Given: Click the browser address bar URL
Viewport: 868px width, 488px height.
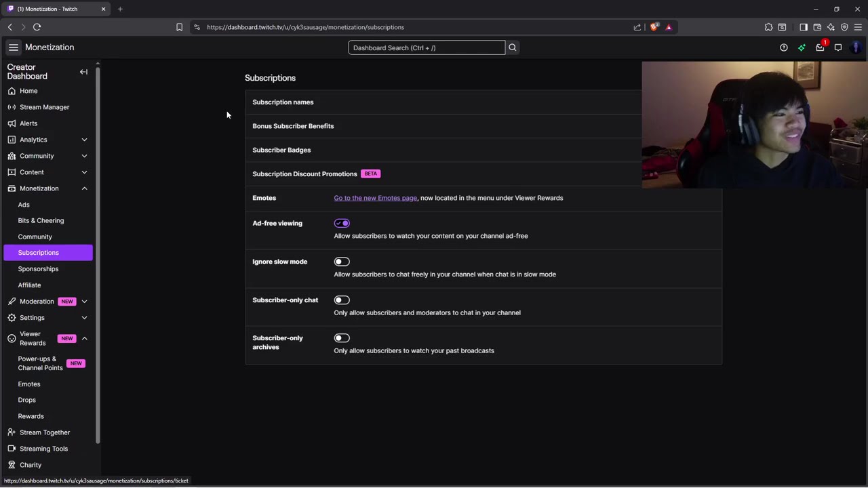Looking at the screenshot, I should [x=305, y=27].
